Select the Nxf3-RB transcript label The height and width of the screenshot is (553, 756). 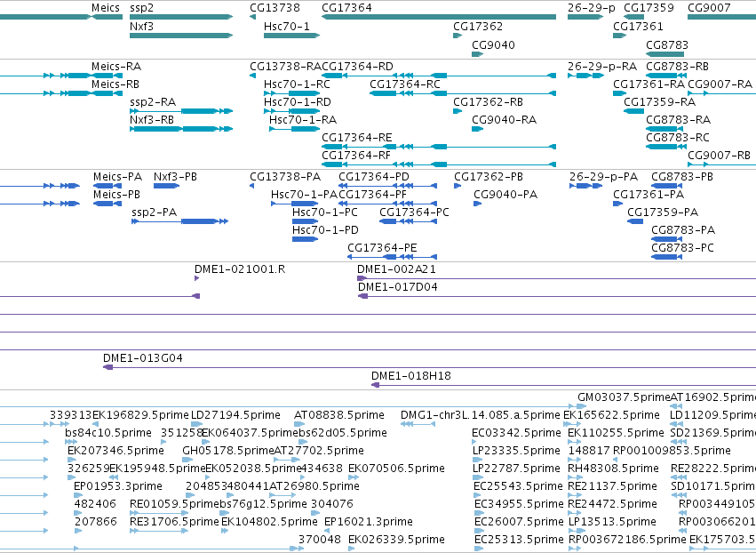(152, 120)
